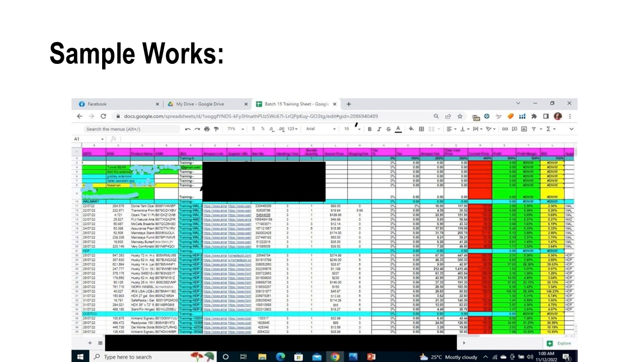Open PowerPoint from the taskbar

(x=371, y=357)
